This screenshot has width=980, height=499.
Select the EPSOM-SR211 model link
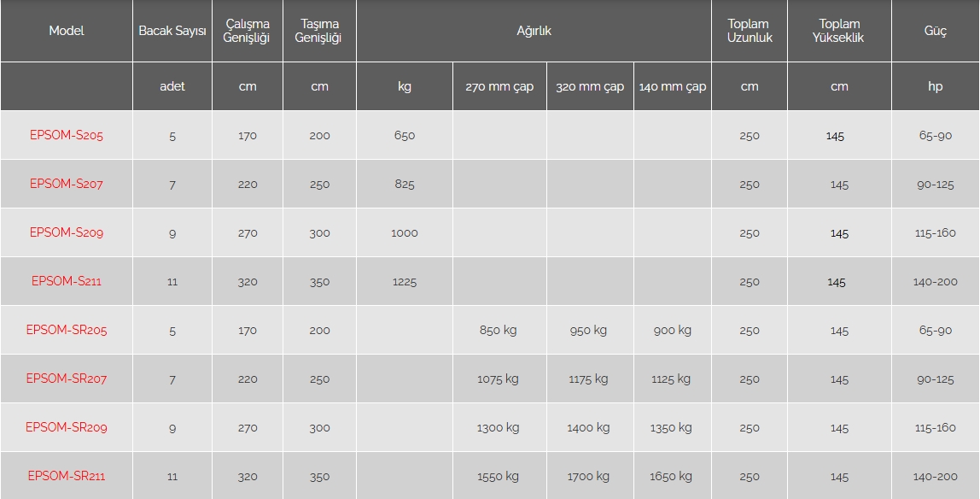[66, 476]
